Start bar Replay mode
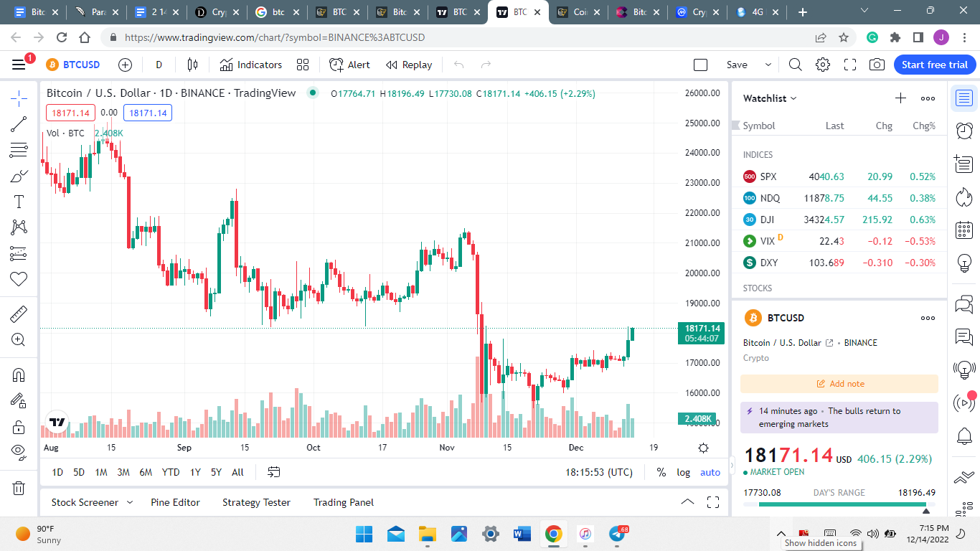 409,65
